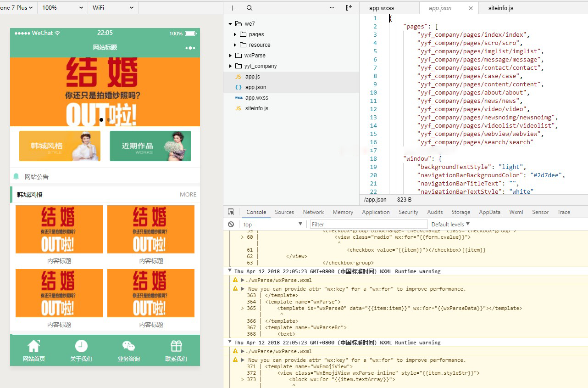588x388 pixels.
Task: Open the Storage tab
Action: (460, 212)
